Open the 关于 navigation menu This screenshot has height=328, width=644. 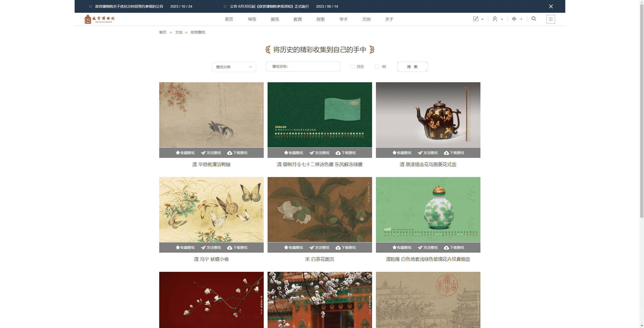pos(389,19)
